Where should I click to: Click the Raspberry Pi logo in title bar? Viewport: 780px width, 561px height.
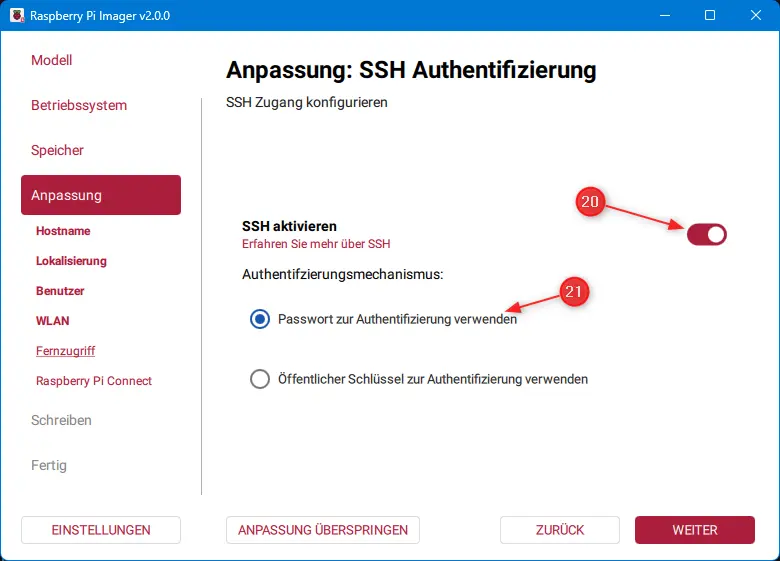pos(15,16)
